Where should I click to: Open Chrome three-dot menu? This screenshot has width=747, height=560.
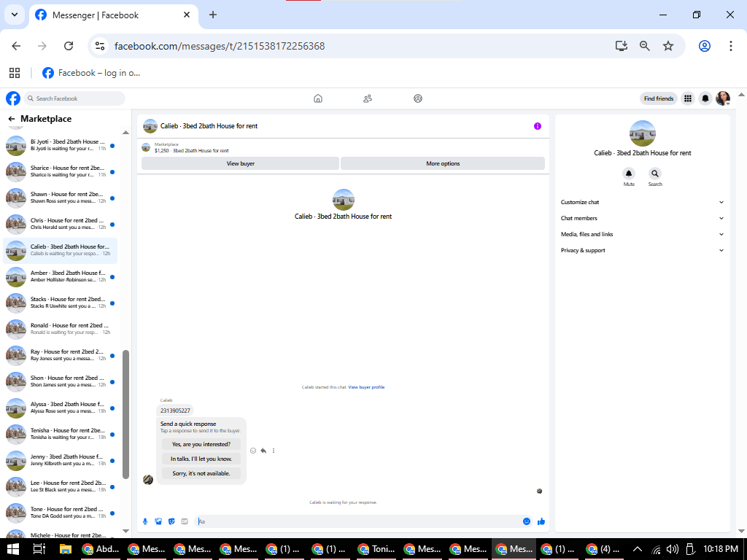[731, 46]
